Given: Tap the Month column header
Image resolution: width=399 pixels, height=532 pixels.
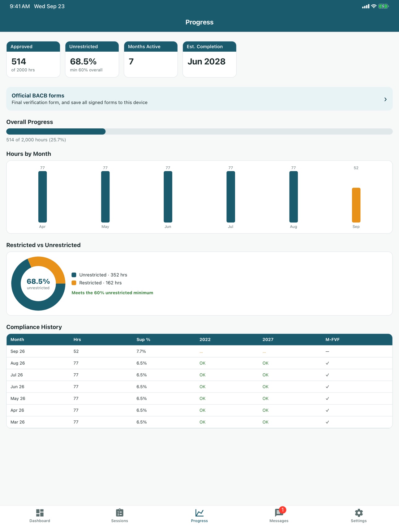Looking at the screenshot, I should (17, 339).
